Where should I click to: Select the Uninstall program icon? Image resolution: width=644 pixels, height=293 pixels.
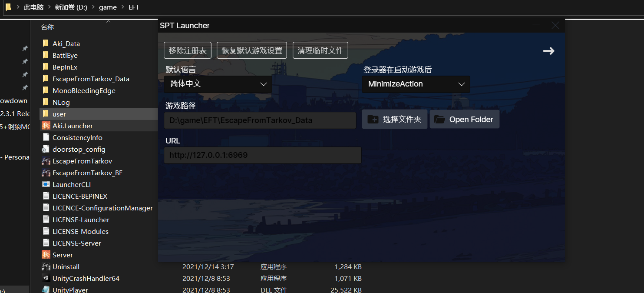[46, 266]
